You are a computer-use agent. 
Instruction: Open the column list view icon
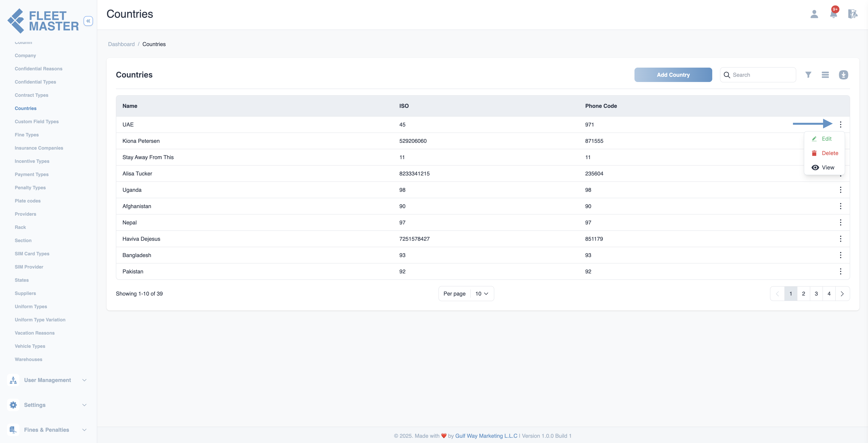(x=825, y=75)
